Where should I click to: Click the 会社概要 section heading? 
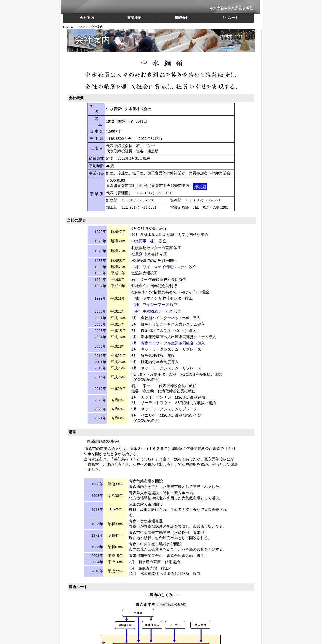coord(76,98)
